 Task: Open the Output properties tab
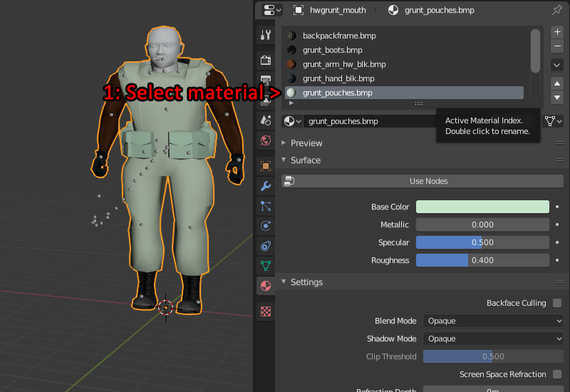tap(266, 80)
